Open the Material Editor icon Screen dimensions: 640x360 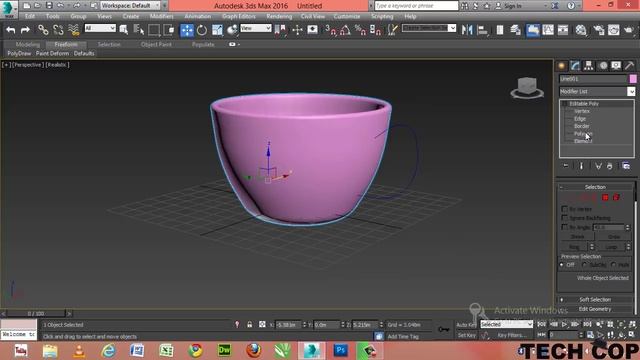click(x=581, y=30)
